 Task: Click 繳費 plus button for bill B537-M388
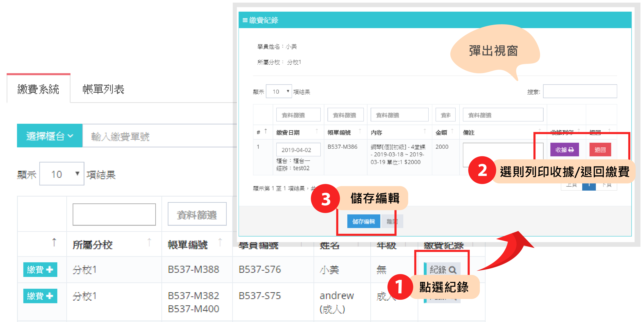point(40,270)
